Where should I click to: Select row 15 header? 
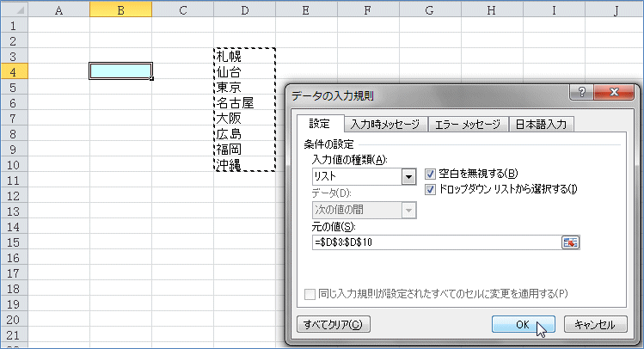pyautogui.click(x=14, y=242)
